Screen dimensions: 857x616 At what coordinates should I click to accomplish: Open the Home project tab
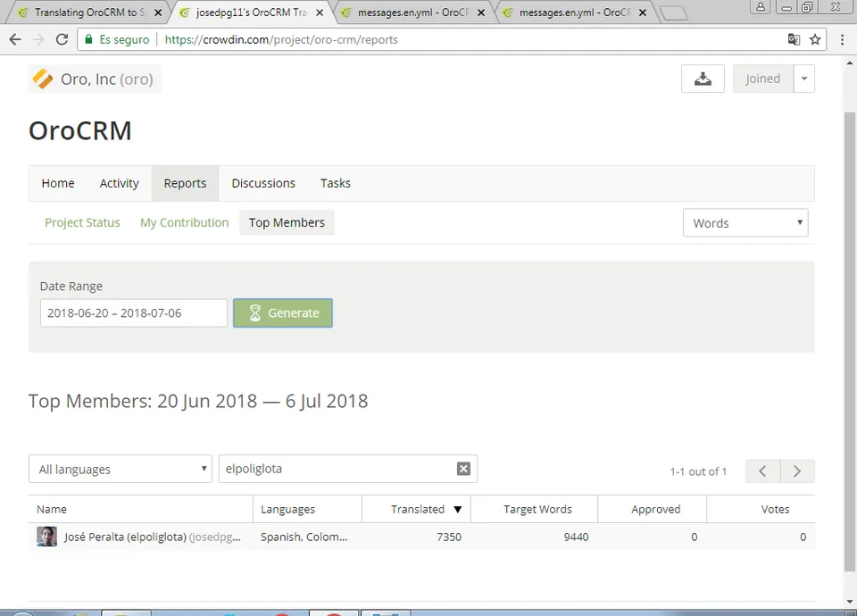point(58,183)
